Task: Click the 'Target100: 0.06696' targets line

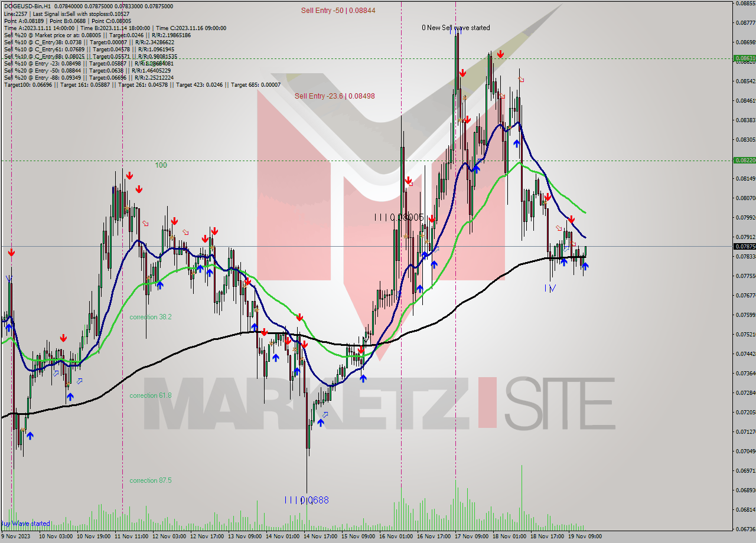Action: tap(142, 85)
